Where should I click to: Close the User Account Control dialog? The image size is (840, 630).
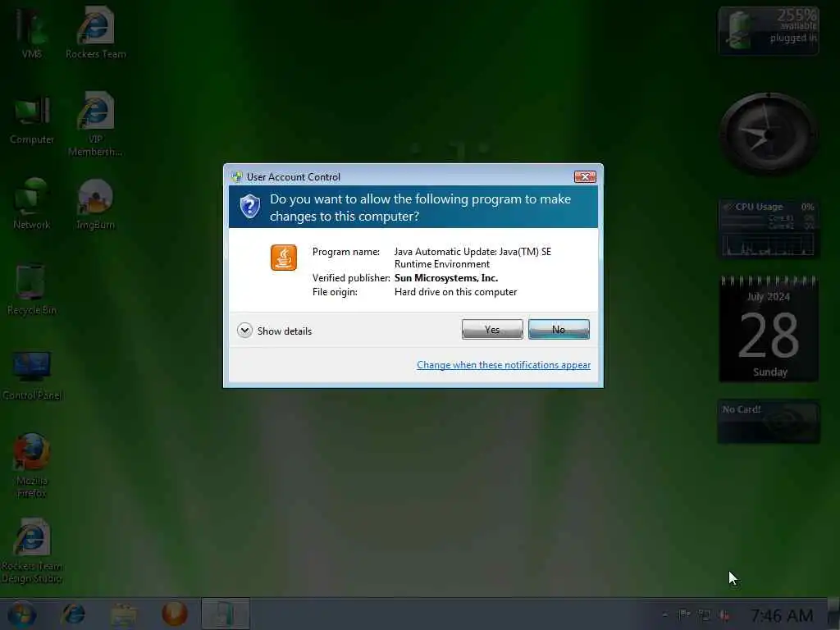click(584, 177)
